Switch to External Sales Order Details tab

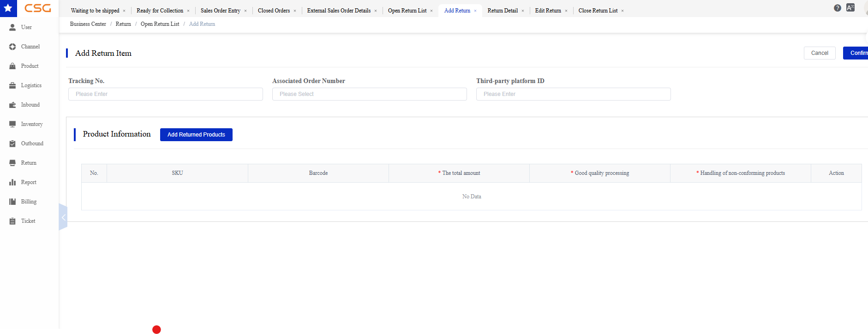pos(339,11)
